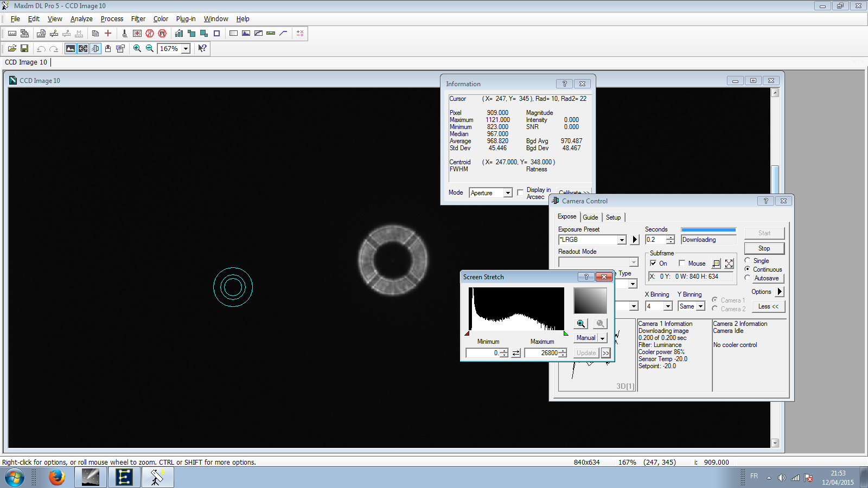
Task: Check the Display in Arcsec box
Action: pos(520,192)
